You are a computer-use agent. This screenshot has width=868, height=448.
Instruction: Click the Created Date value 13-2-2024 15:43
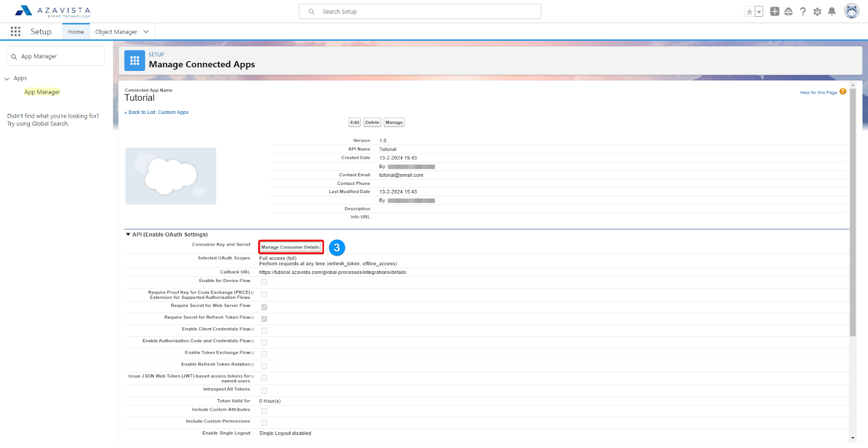tap(398, 158)
